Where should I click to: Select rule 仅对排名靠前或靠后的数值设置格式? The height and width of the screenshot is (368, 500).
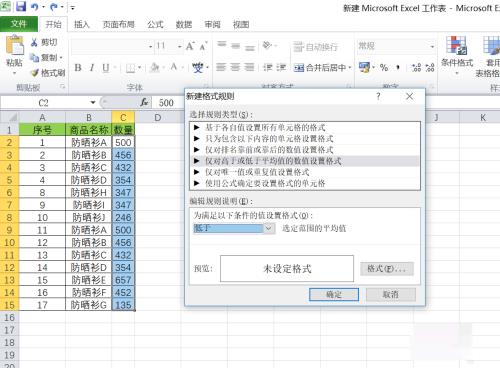(x=305, y=150)
